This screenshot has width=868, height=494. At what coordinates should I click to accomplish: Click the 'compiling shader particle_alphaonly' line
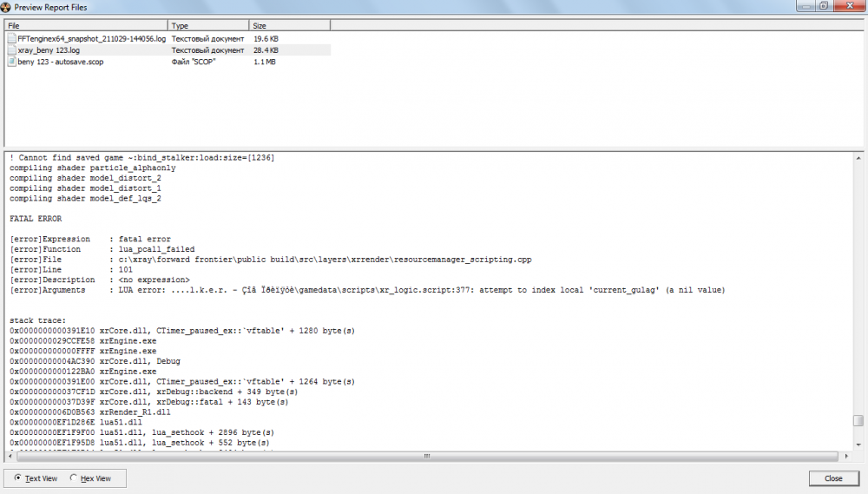pyautogui.click(x=93, y=168)
